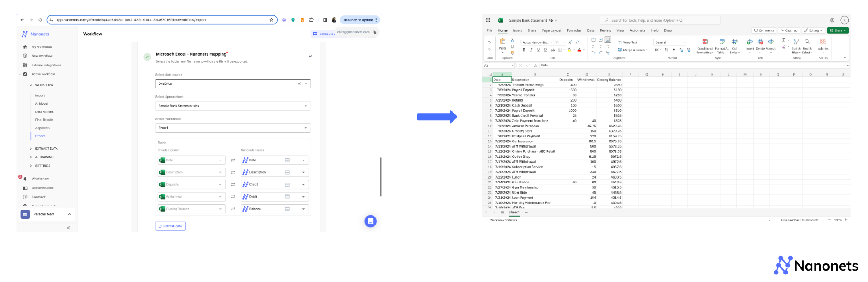
Task: Click the Conditional Formatting icon
Action: (705, 42)
